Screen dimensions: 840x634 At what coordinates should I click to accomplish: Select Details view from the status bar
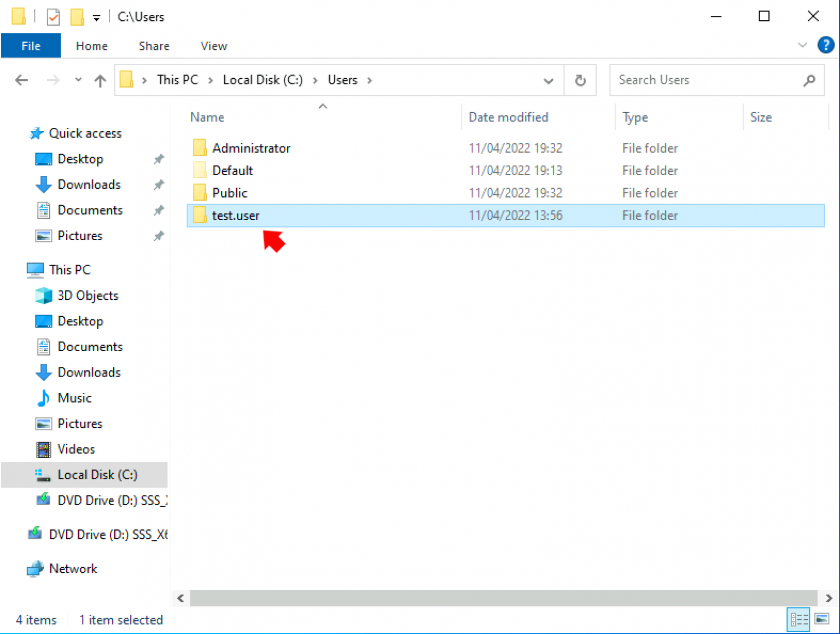(x=798, y=619)
